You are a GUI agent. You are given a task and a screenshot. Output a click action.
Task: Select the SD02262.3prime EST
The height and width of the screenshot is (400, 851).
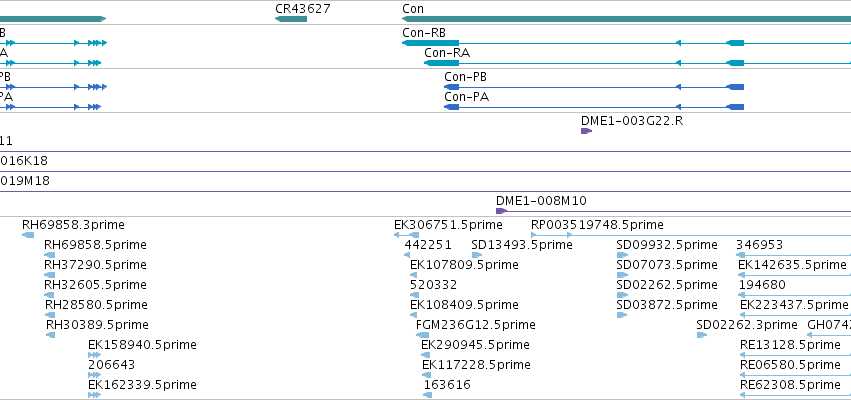pyautogui.click(x=702, y=335)
